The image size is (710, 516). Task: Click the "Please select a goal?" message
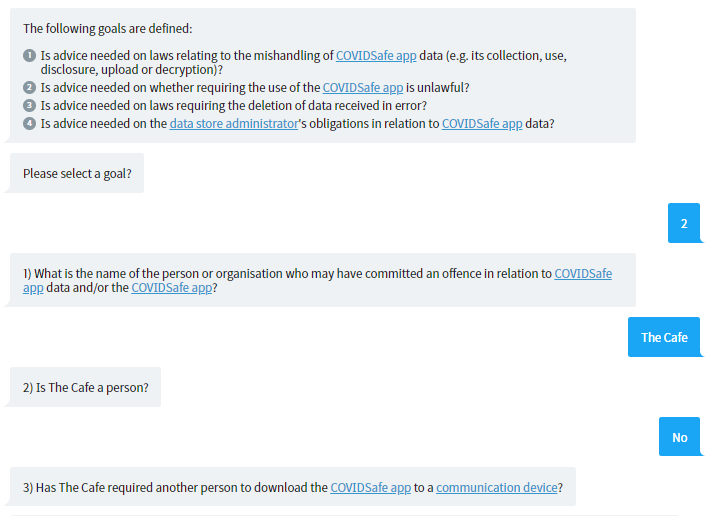pos(77,173)
